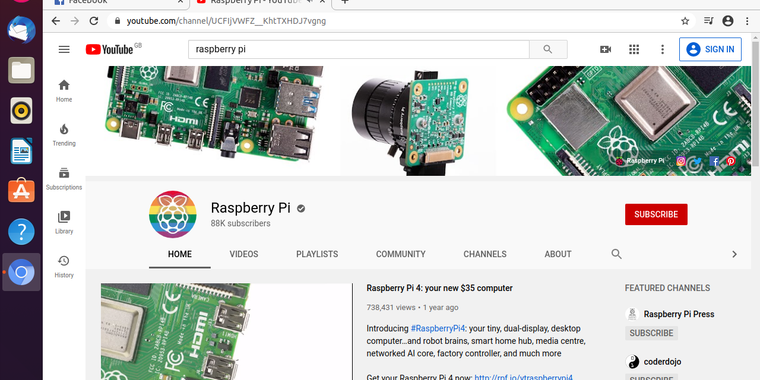Image resolution: width=760 pixels, height=380 pixels.
Task: Switch to the CHANNELS tab
Action: [485, 254]
